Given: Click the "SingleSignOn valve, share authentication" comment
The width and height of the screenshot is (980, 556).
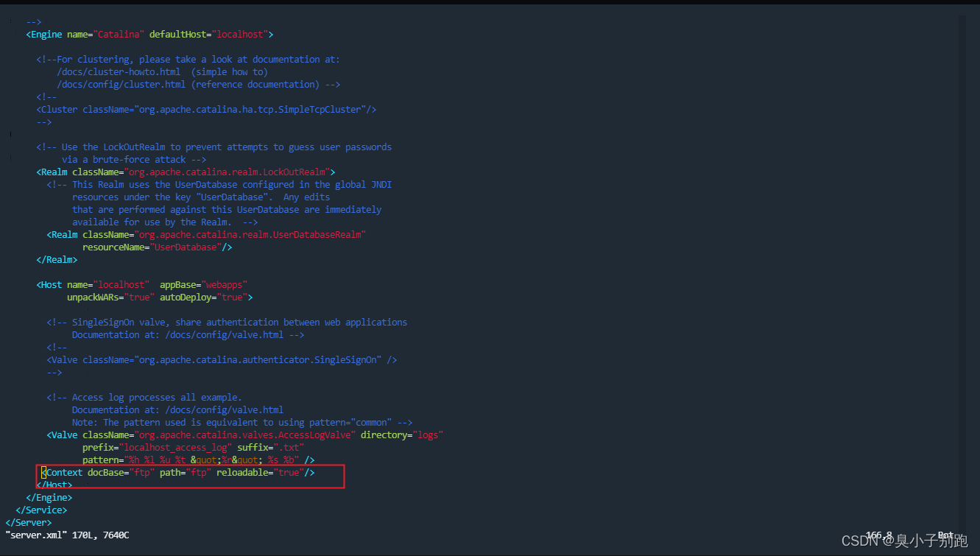Looking at the screenshot, I should pos(227,323).
